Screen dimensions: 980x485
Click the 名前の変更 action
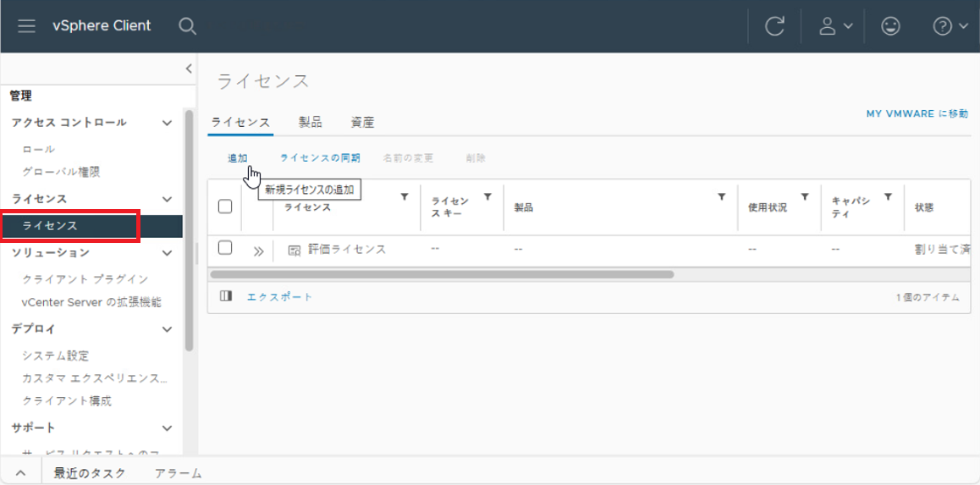(x=408, y=158)
